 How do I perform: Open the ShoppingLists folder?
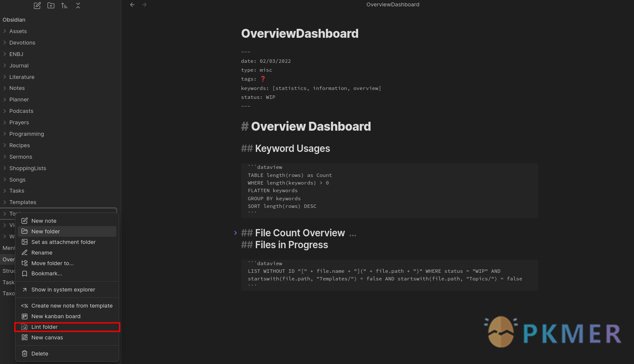(x=28, y=168)
